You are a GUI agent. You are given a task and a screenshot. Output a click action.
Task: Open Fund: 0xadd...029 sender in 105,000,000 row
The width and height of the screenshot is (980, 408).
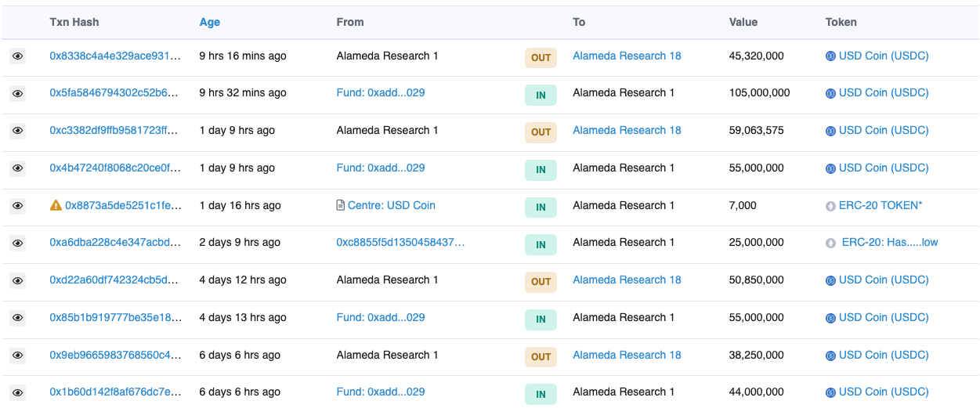coord(381,92)
